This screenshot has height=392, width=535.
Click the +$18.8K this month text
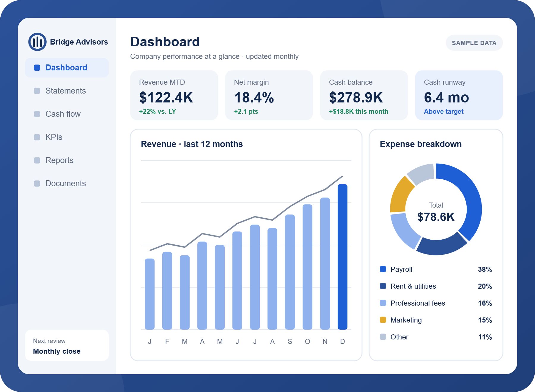(359, 112)
